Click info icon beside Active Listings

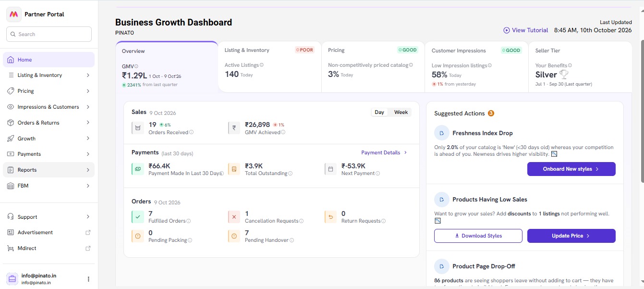coord(262,65)
